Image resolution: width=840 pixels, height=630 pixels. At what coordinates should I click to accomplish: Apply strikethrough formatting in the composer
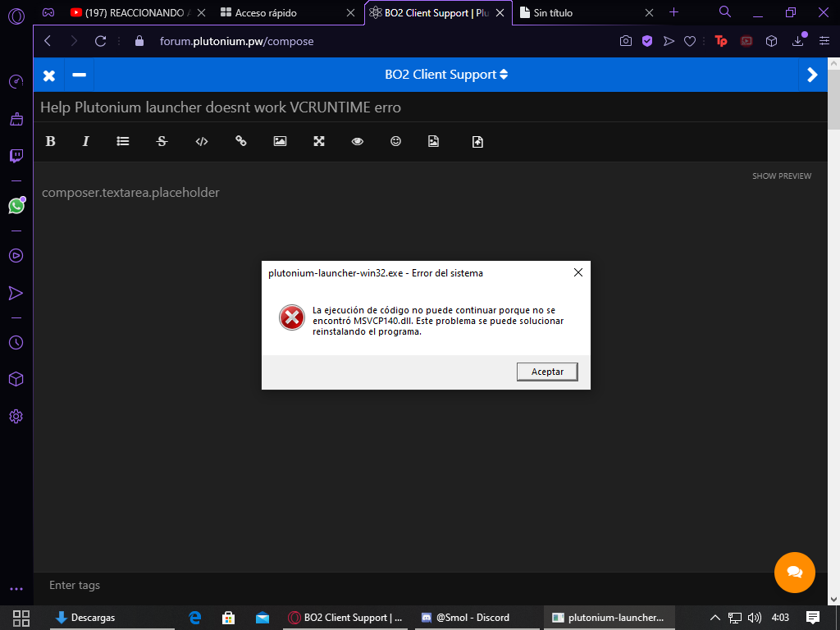point(162,141)
